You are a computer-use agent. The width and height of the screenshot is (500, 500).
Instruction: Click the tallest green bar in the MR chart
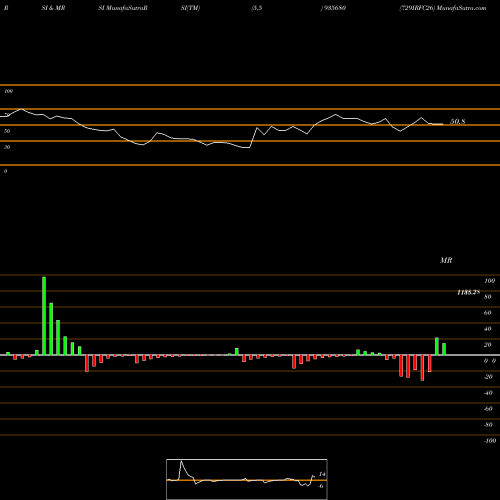point(44,316)
